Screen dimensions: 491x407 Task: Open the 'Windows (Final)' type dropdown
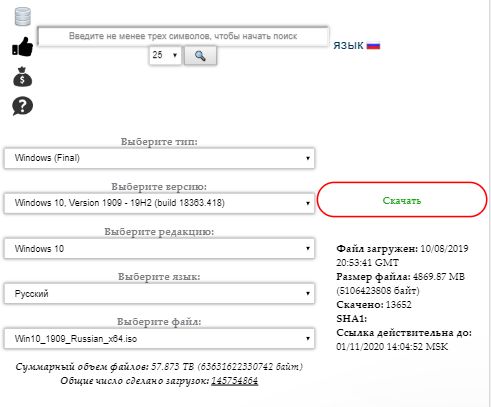[x=159, y=158]
